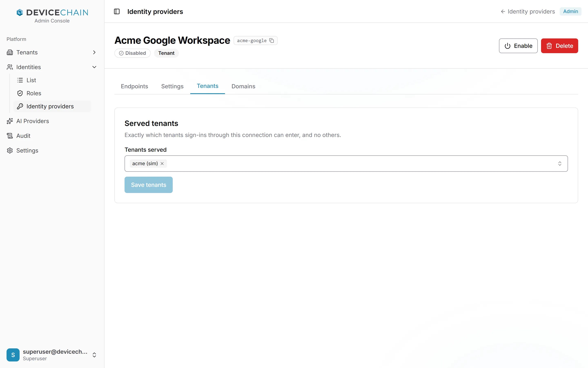Screen dimensions: 588x368
Task: Open the Tenants served dropdown arrows
Action: tap(560, 164)
